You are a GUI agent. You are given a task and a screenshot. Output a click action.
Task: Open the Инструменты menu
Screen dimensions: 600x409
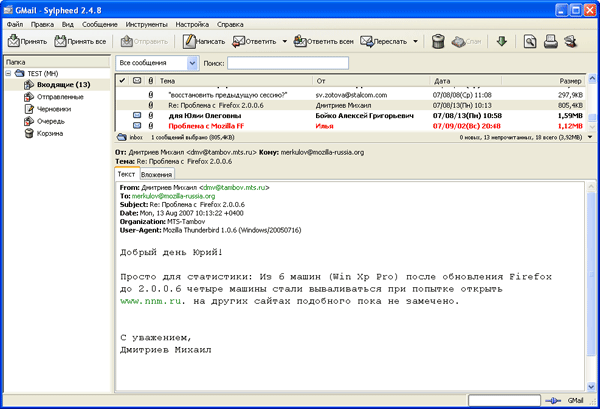(x=147, y=24)
